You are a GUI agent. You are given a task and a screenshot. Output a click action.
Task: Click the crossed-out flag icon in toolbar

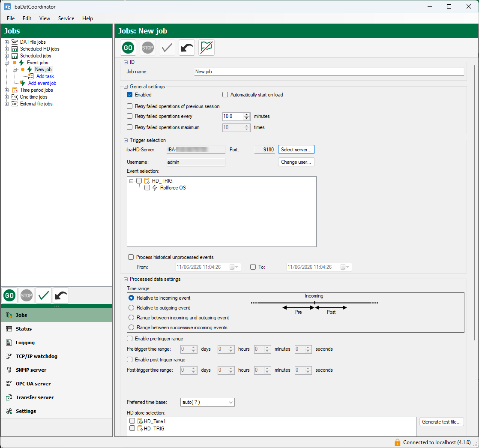coord(207,48)
